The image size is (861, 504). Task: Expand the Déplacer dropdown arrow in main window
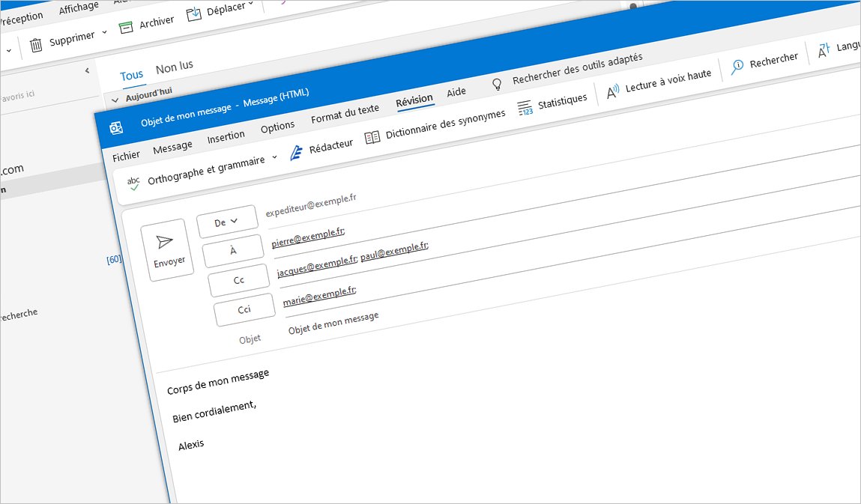(251, 3)
